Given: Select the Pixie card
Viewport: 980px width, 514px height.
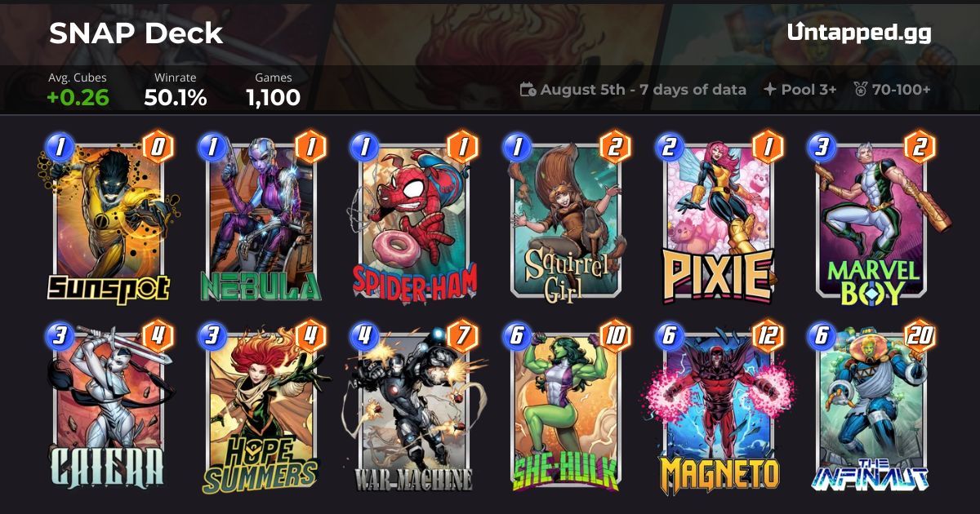Looking at the screenshot, I should coord(719,219).
